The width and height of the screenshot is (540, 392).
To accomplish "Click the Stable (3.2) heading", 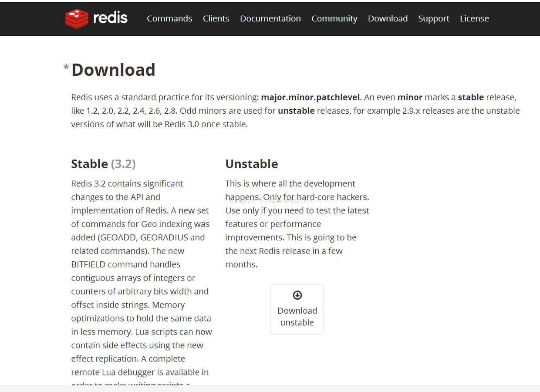I will 104,164.
